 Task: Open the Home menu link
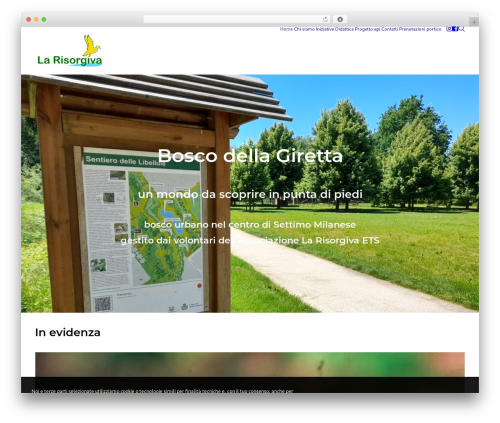286,29
